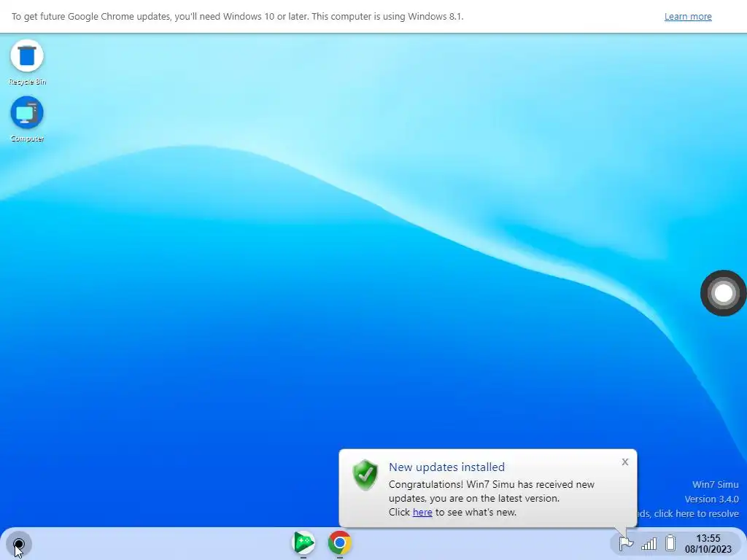Image resolution: width=747 pixels, height=560 pixels.
Task: Open the Start menu button
Action: (19, 544)
